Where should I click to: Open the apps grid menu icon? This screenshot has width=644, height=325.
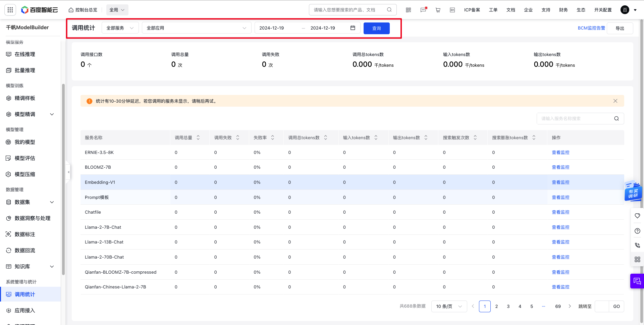click(10, 10)
